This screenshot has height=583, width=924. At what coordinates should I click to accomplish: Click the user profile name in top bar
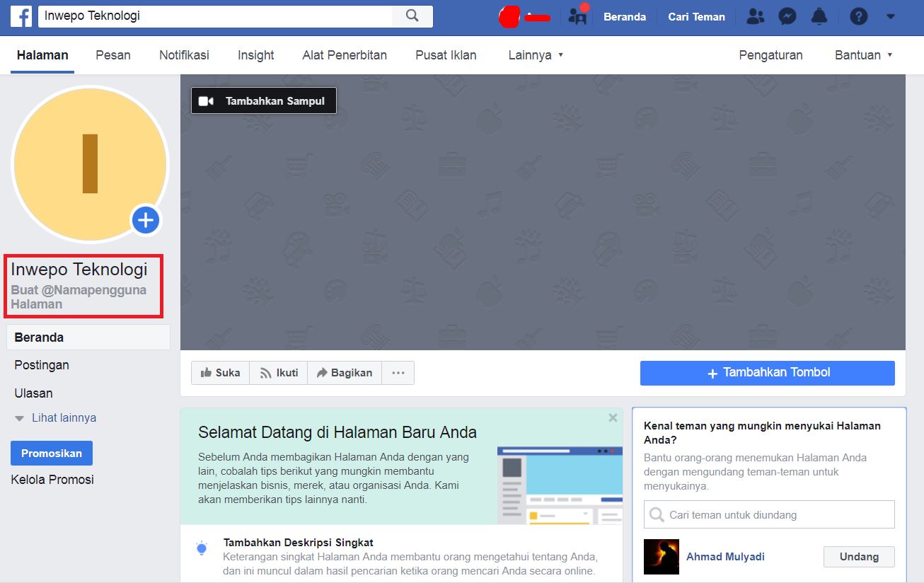point(538,17)
